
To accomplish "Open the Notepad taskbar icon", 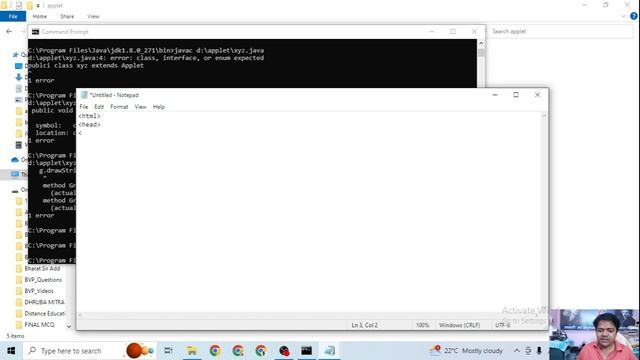I will point(329,351).
